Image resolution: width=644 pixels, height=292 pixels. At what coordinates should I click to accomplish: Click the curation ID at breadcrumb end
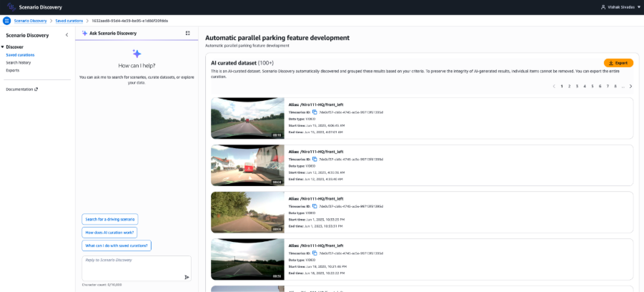(x=129, y=21)
